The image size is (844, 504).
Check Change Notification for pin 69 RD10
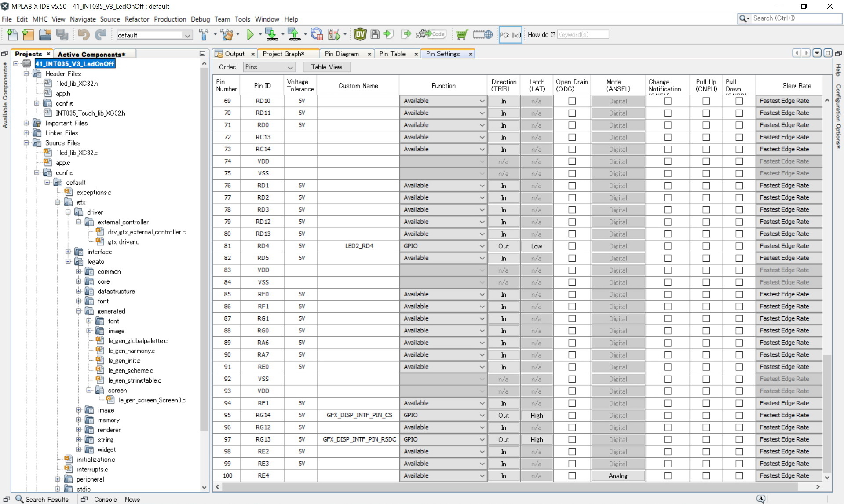(x=667, y=101)
